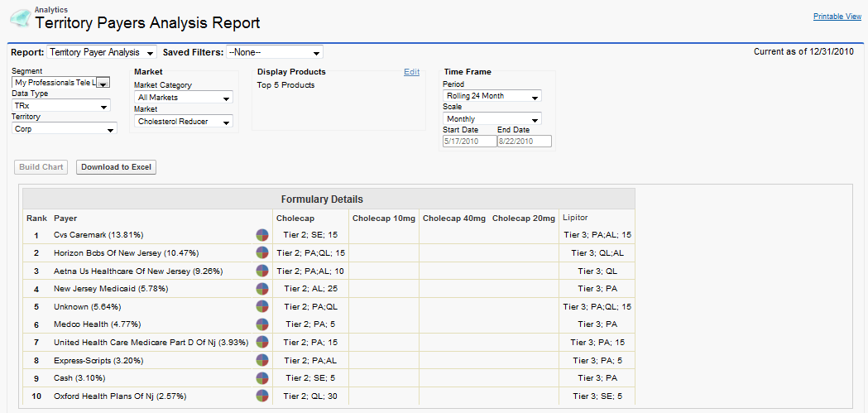The image size is (868, 413).
Task: Open pie chart for Horizon Bcbs Of New Jersey
Action: (x=262, y=252)
